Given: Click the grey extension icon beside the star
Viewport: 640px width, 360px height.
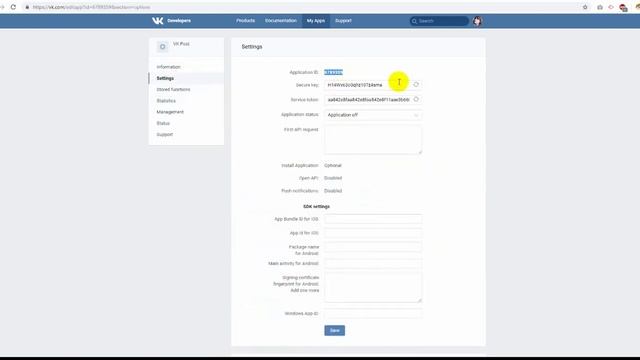Looking at the screenshot, I should point(600,7).
